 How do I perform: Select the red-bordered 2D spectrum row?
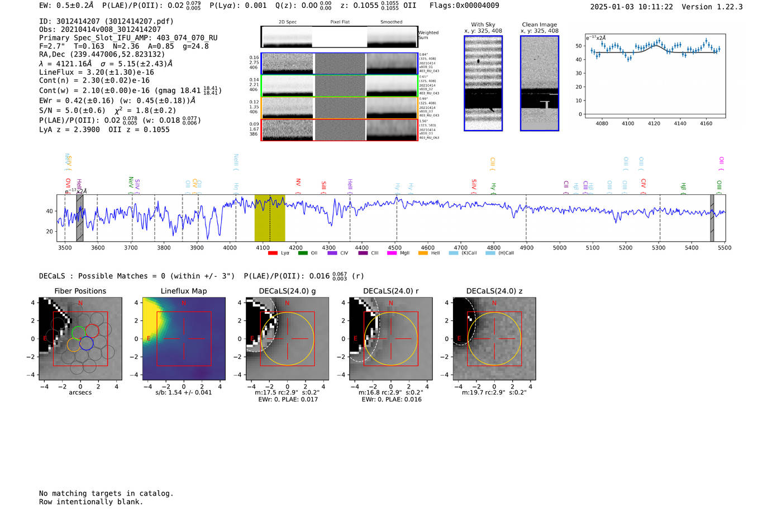pos(339,130)
